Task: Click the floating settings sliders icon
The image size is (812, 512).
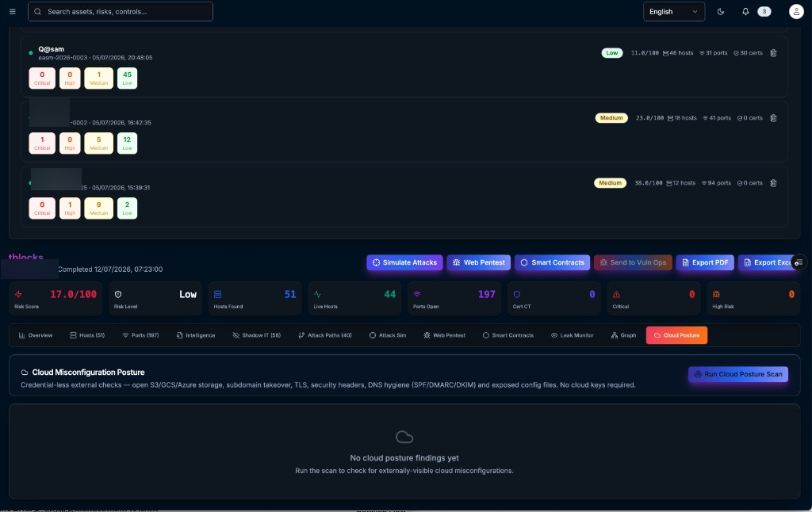Action: (x=799, y=262)
